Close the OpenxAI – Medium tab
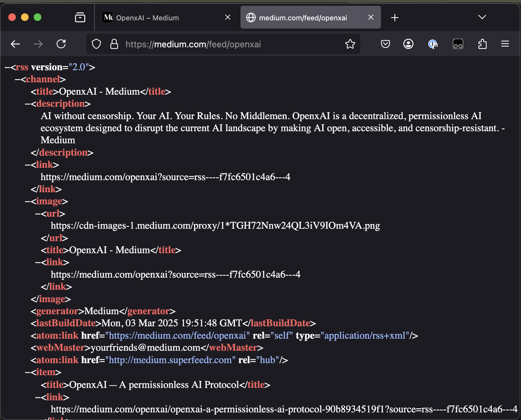Viewport: 521px width, 420px height. tap(228, 17)
